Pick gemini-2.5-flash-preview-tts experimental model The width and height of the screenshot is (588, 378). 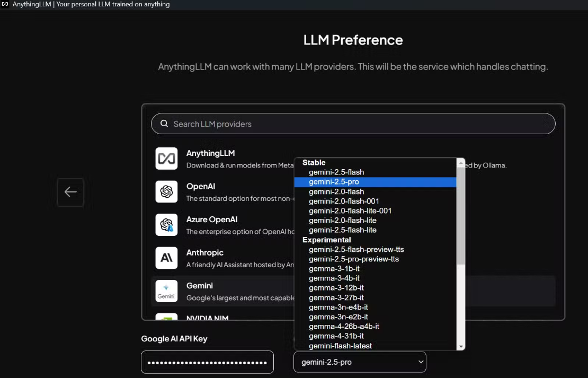point(376,249)
